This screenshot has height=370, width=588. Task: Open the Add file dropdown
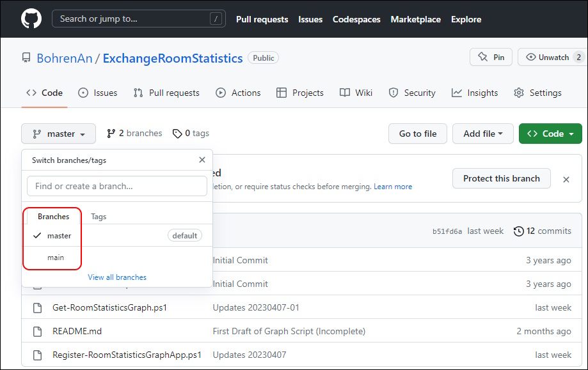point(482,134)
